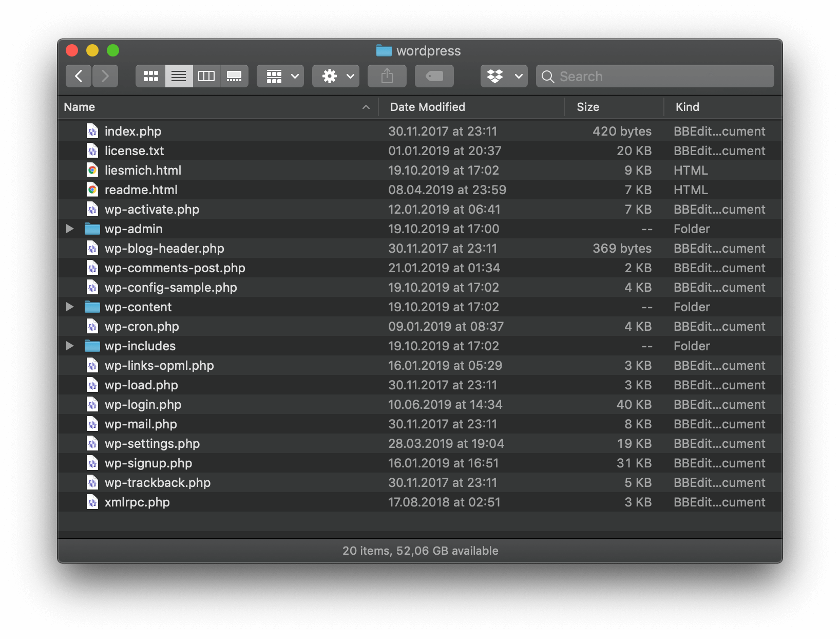Open the Dropbox toolbar menu
This screenshot has width=840, height=639.
(504, 76)
